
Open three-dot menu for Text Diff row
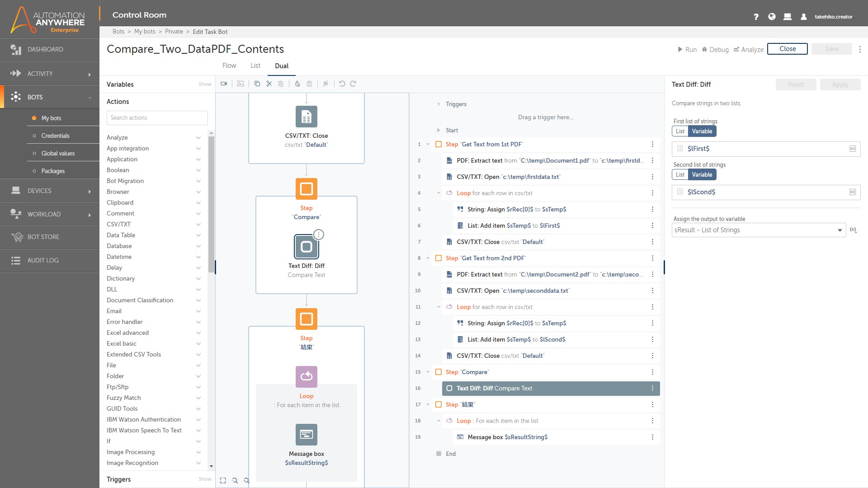tap(652, 388)
